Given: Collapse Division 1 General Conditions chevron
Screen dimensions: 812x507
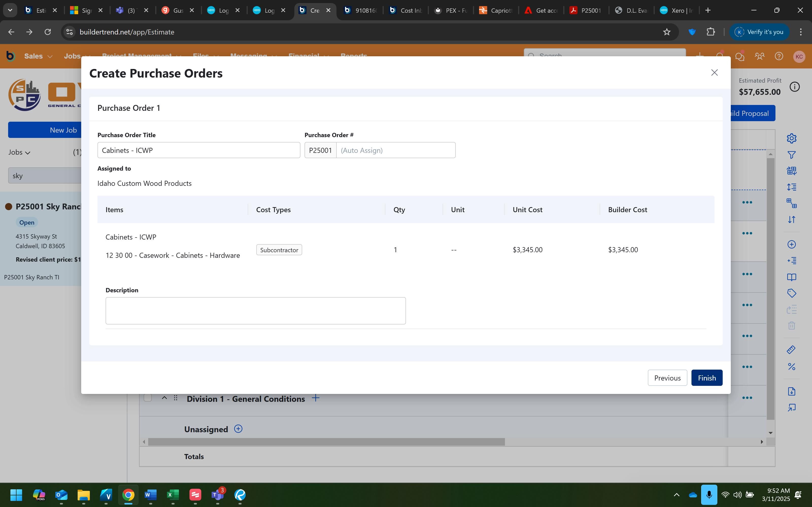Looking at the screenshot, I should click(164, 398).
